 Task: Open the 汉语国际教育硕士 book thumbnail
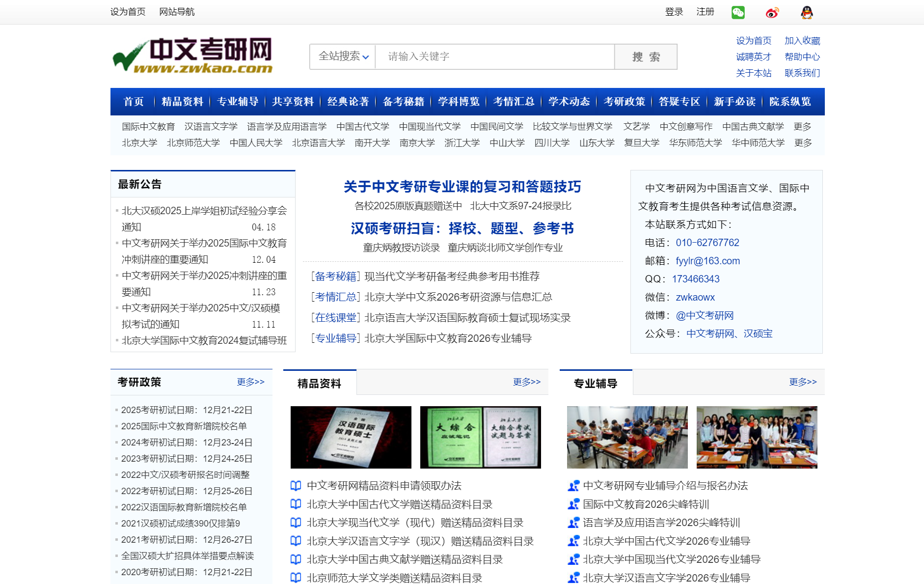351,437
